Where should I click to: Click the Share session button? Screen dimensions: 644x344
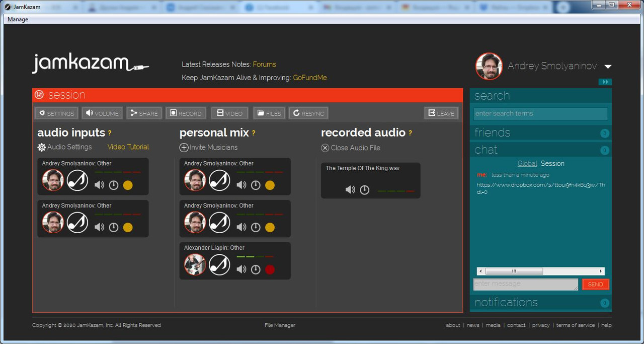[144, 113]
